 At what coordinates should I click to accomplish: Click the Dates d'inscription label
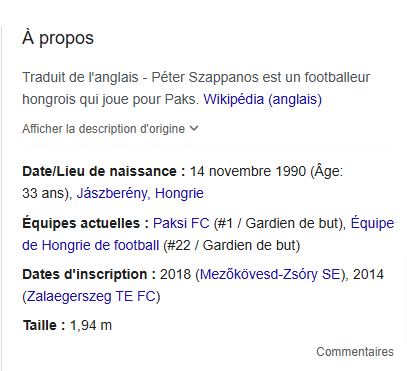point(89,274)
